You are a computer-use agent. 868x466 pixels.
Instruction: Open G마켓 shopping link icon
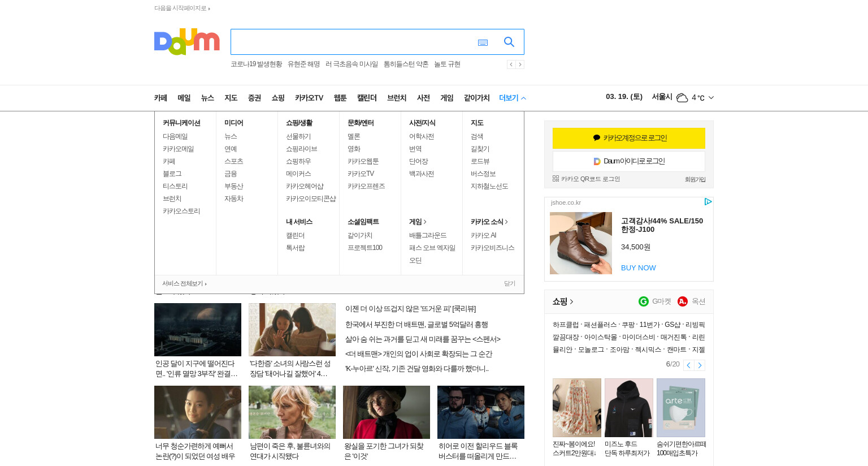643,301
